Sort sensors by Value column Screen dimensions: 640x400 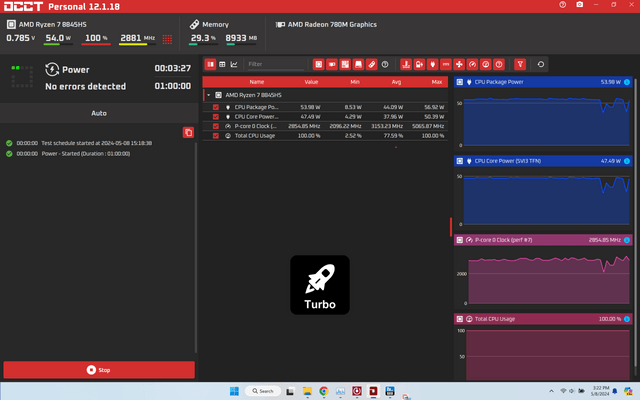click(311, 82)
